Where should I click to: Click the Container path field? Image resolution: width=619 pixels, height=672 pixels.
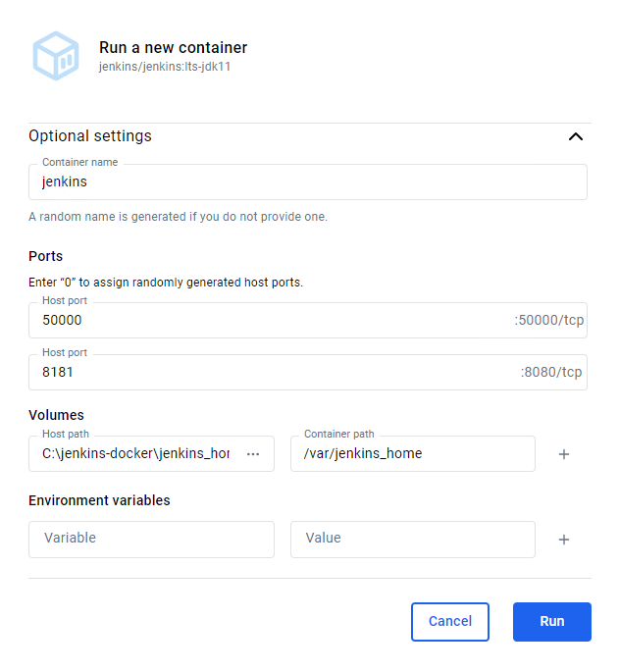[x=413, y=453]
